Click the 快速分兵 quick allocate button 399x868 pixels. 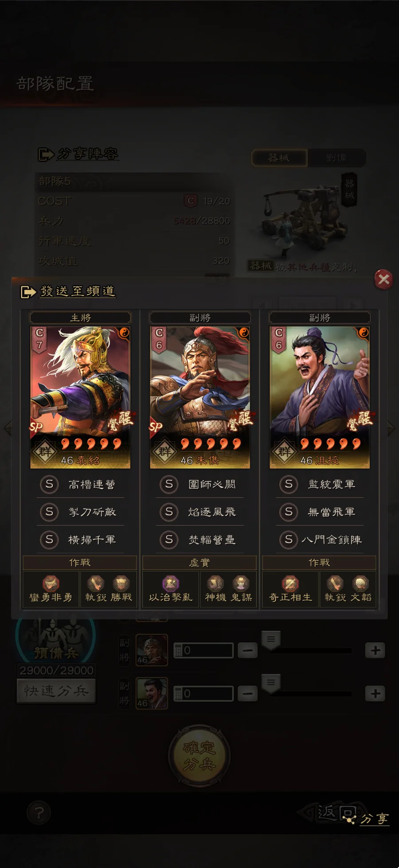pyautogui.click(x=56, y=691)
